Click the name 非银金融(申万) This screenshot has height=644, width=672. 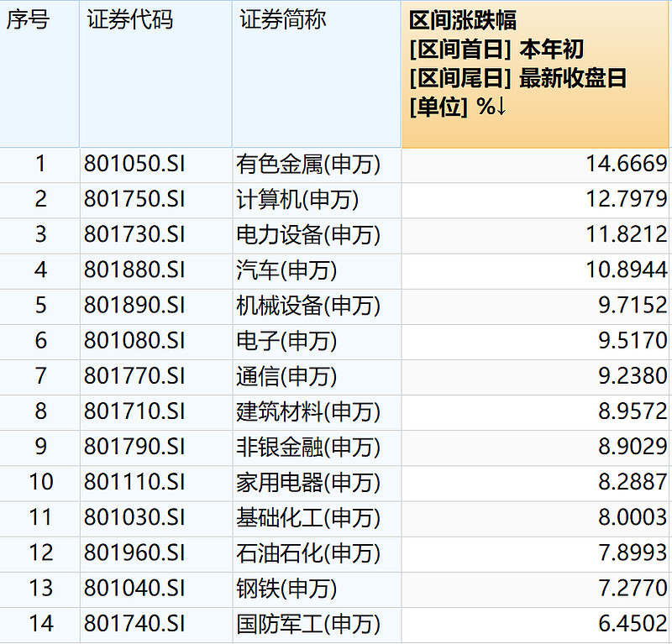(x=308, y=448)
